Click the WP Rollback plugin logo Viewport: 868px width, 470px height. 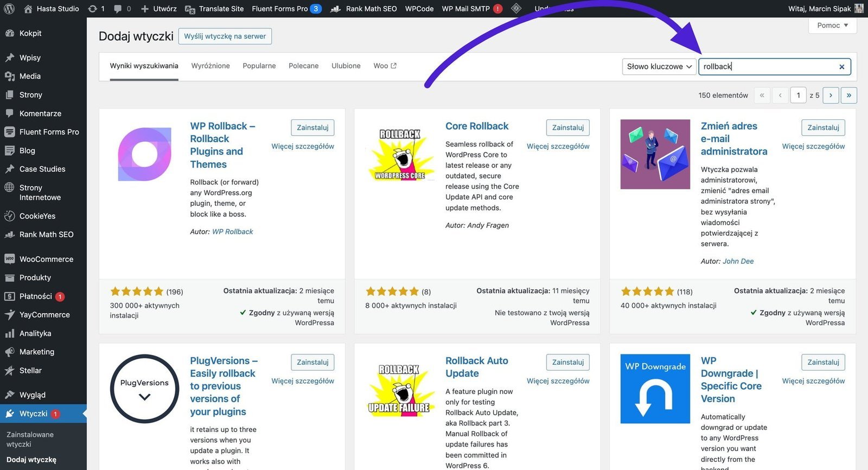tap(144, 154)
